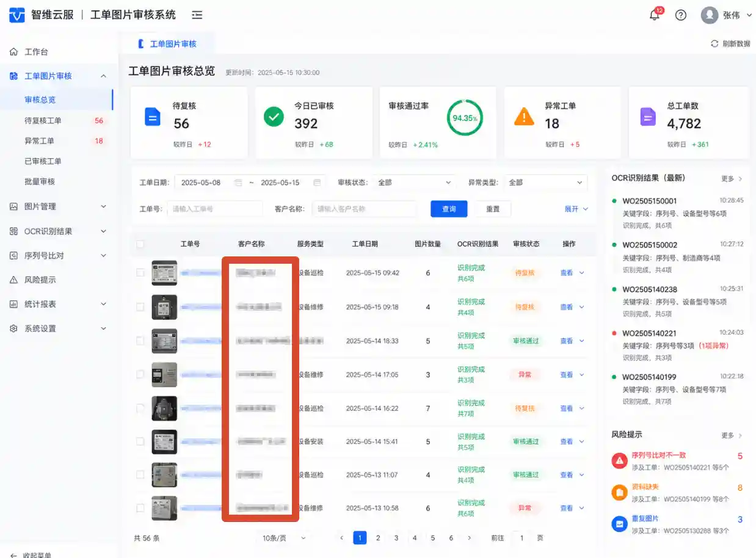Open user menu chevron next to 张伟
The image size is (756, 558).
click(749, 15)
